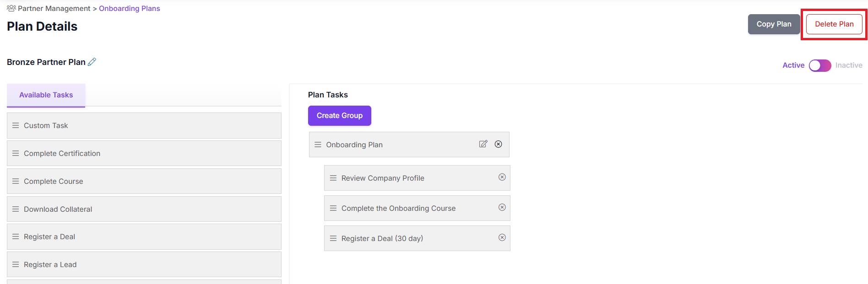Open Partner Management from the breadcrumb

tap(54, 8)
